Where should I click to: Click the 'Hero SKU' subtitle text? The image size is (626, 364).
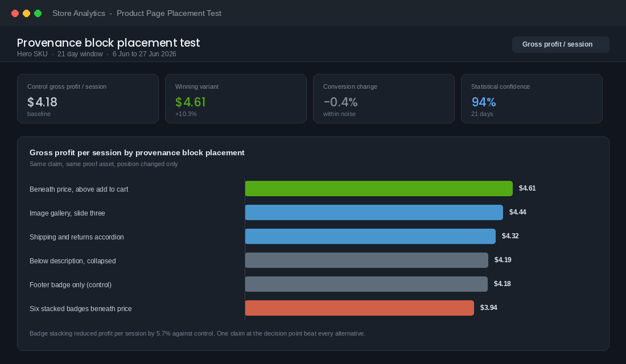click(x=32, y=54)
